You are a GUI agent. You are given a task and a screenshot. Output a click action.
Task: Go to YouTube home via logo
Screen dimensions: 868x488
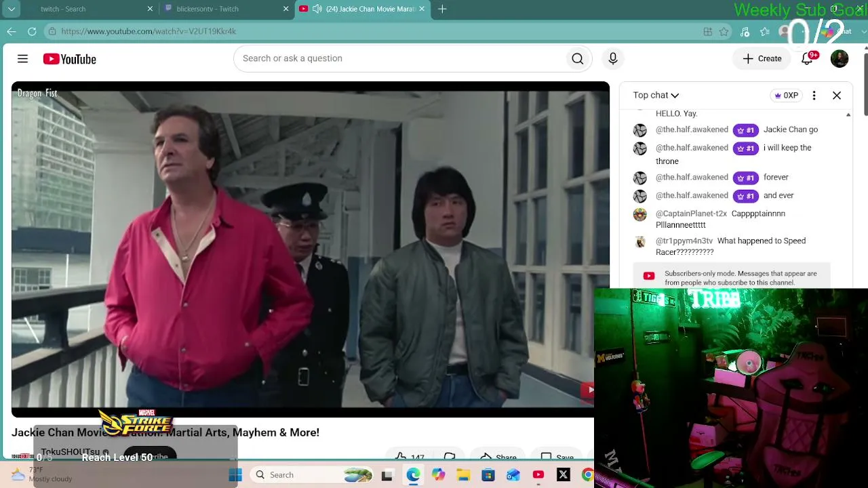click(70, 59)
